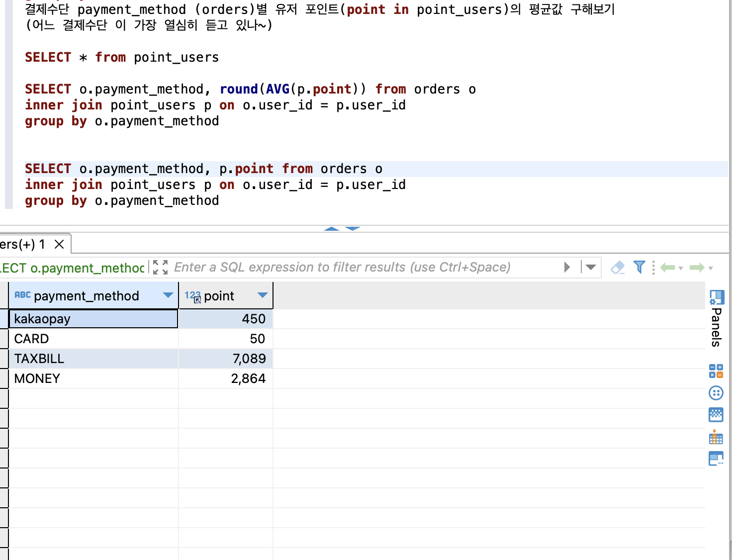
Task: Open the back arrow history dropdown
Action: point(681,268)
